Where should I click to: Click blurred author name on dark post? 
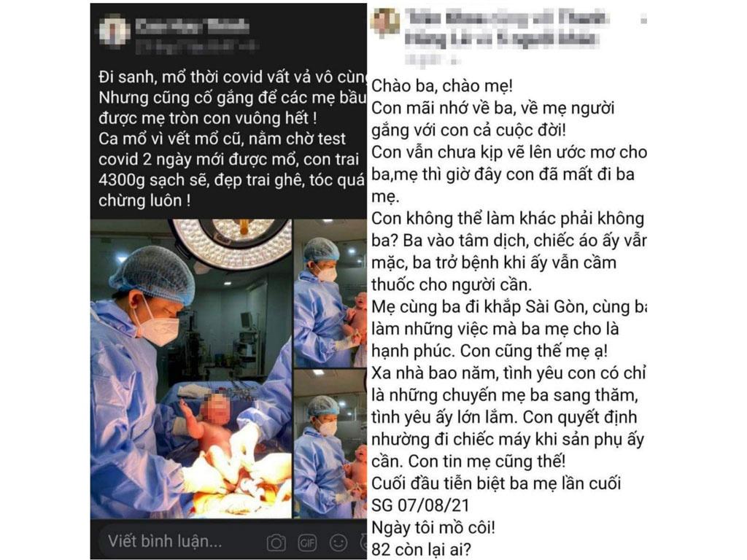click(192, 26)
